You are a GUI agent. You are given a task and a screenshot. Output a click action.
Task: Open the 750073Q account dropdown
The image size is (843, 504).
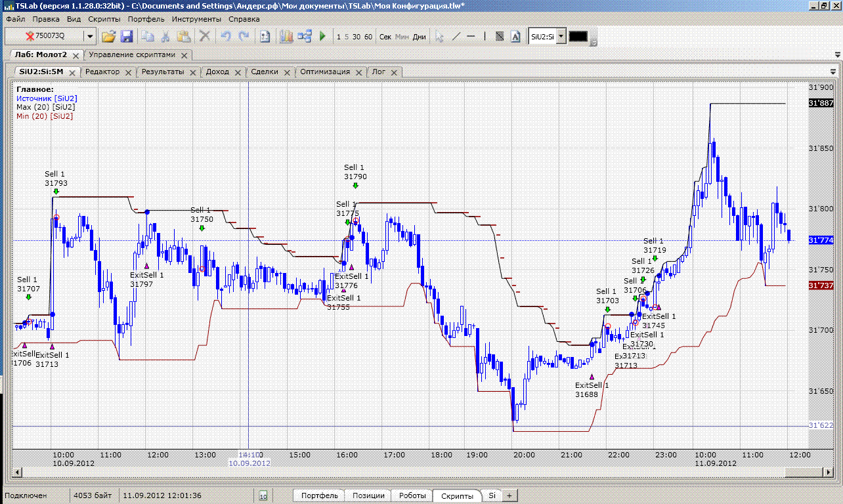90,37
